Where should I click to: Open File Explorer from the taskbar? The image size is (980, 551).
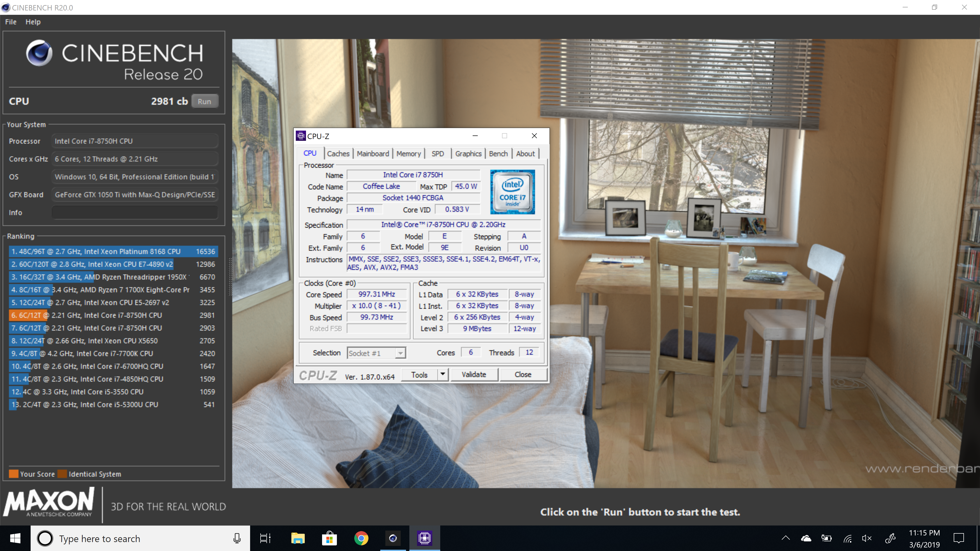coord(298,539)
